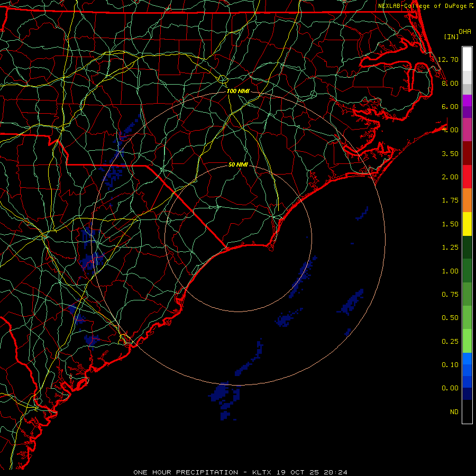Click the dark green 1.25 legend swatch

coord(467,247)
